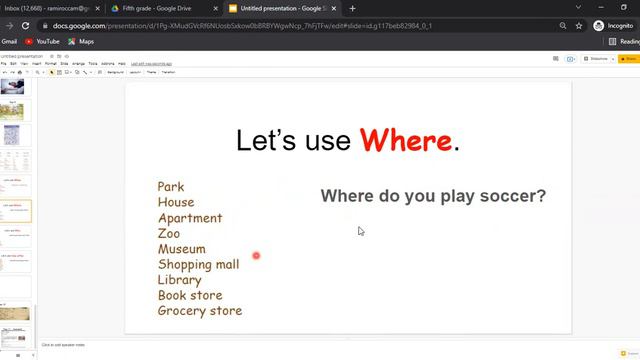Select the Line tool

[85, 72]
